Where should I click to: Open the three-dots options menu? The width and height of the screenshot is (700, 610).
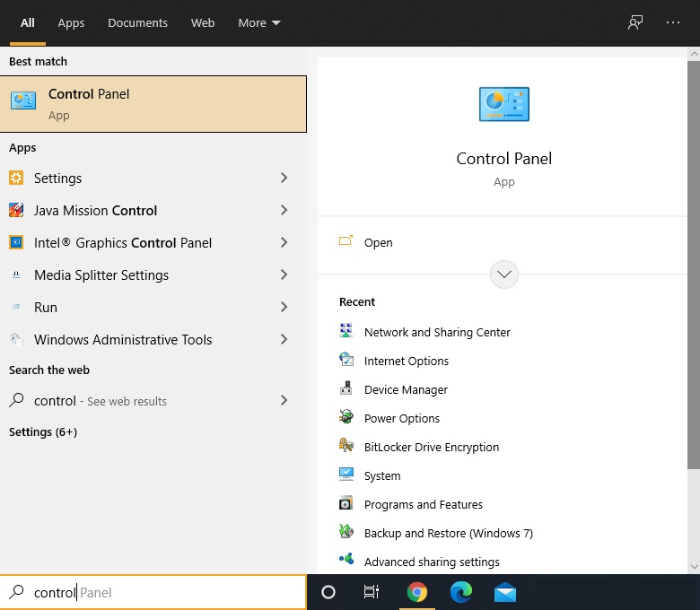(673, 22)
